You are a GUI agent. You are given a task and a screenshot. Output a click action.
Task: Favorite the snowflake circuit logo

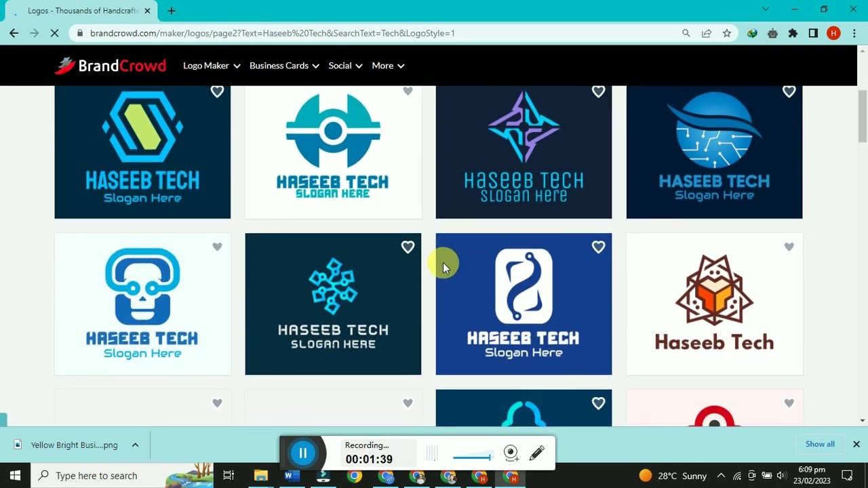tap(408, 247)
